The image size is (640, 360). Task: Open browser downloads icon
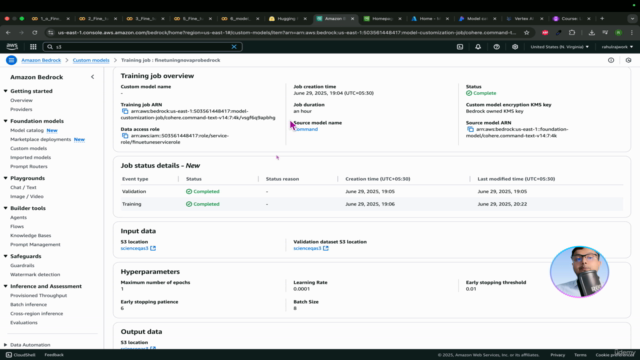tap(592, 33)
